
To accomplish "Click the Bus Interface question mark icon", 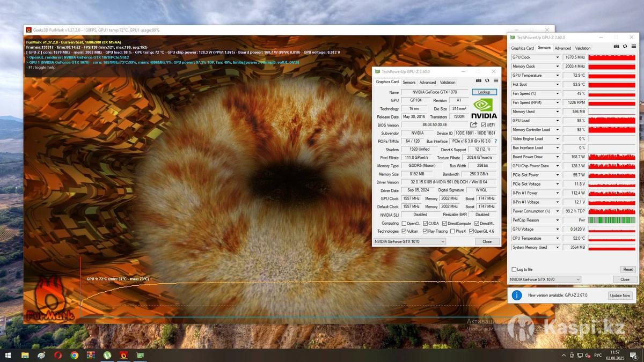I will pyautogui.click(x=495, y=141).
